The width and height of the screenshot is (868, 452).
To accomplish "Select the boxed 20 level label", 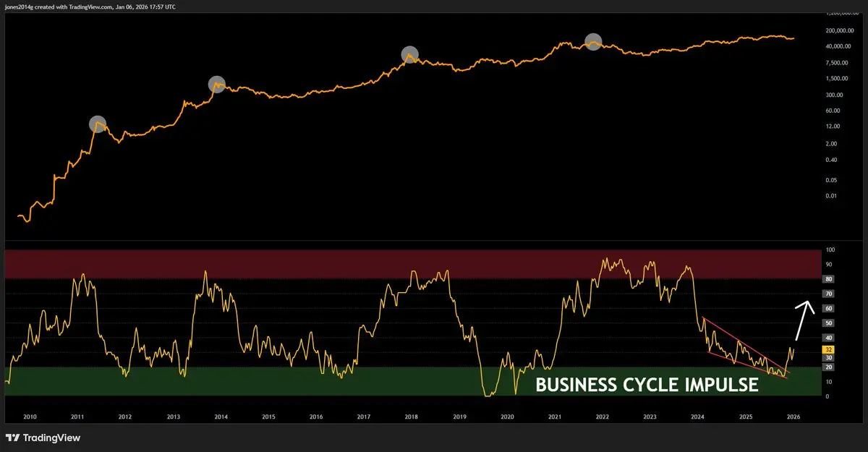I will (x=829, y=367).
